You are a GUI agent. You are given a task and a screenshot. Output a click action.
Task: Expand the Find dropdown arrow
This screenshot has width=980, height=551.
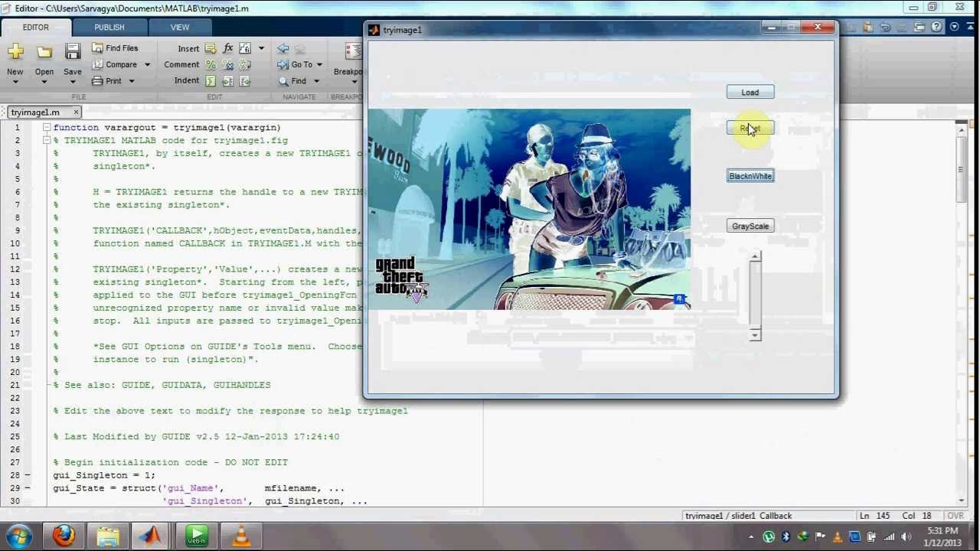(315, 81)
